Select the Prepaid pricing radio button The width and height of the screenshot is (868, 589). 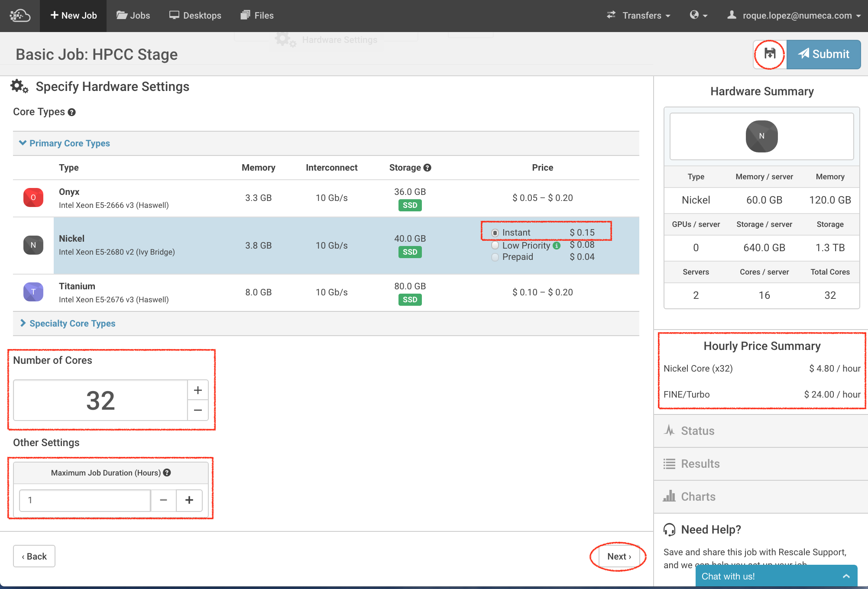[495, 257]
